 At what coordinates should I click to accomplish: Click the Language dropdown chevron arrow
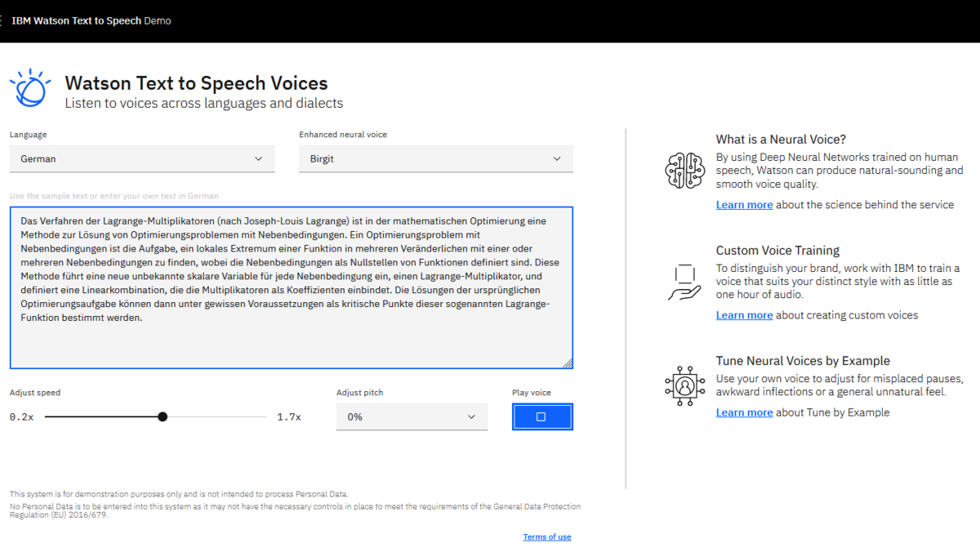[259, 159]
